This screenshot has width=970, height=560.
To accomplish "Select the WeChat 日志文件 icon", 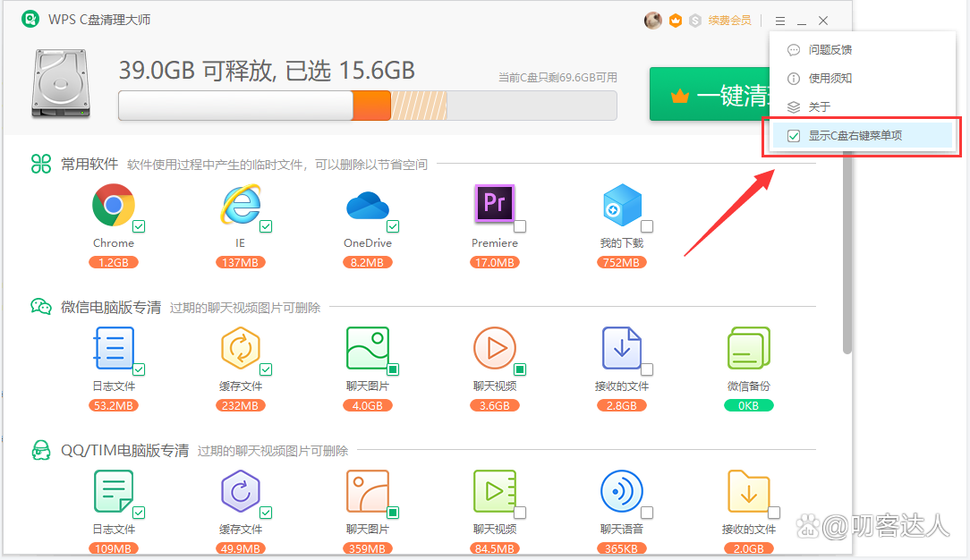I will point(114,348).
